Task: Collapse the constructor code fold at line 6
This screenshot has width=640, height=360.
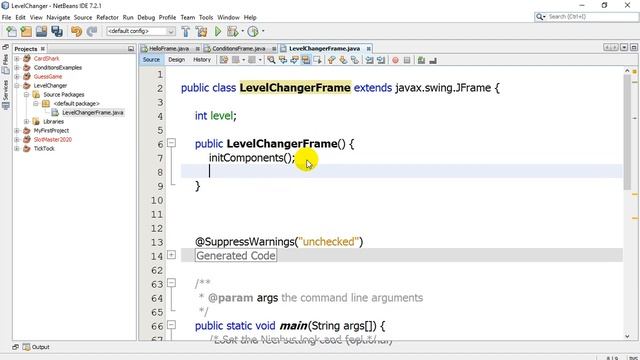Action: [x=172, y=143]
